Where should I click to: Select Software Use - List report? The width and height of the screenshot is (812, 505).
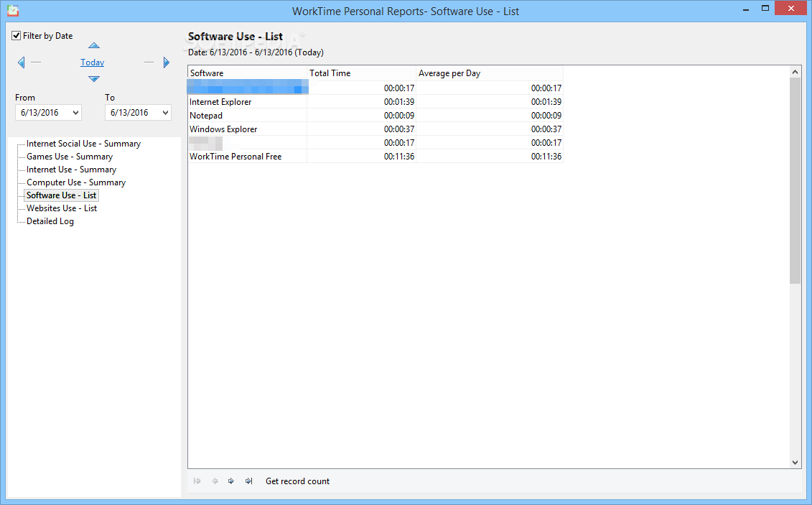point(61,195)
